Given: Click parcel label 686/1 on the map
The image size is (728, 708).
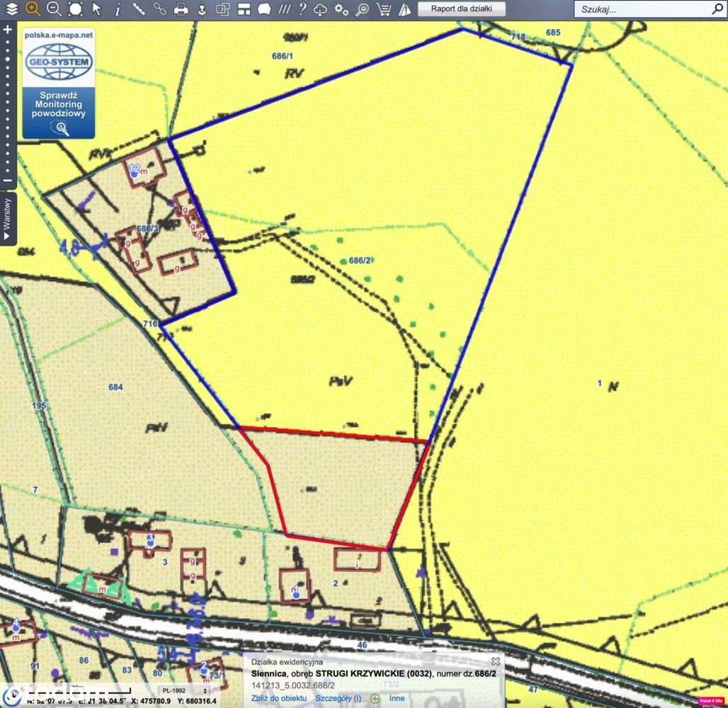Looking at the screenshot, I should (283, 56).
